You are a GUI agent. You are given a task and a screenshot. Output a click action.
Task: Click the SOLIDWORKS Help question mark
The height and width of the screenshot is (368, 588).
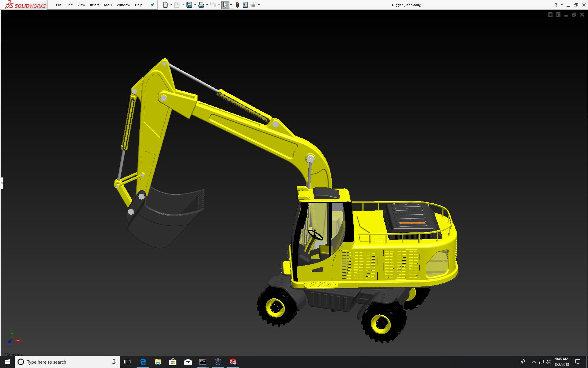(x=556, y=5)
